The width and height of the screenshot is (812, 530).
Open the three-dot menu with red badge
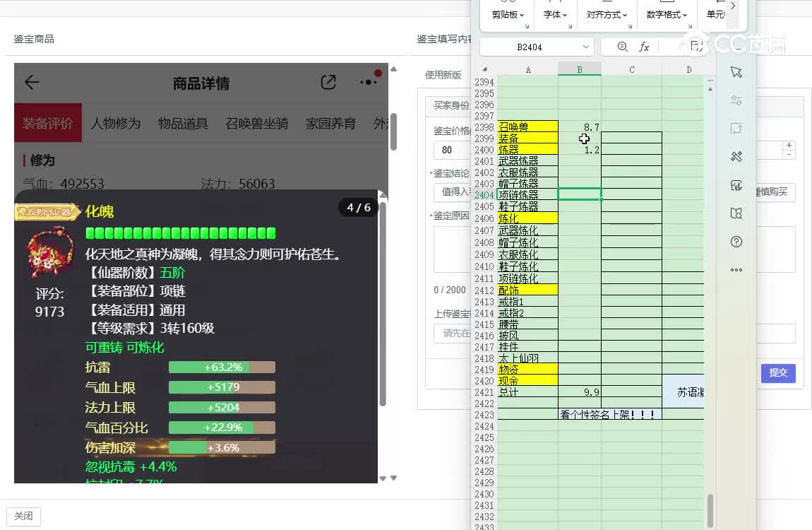pos(369,82)
